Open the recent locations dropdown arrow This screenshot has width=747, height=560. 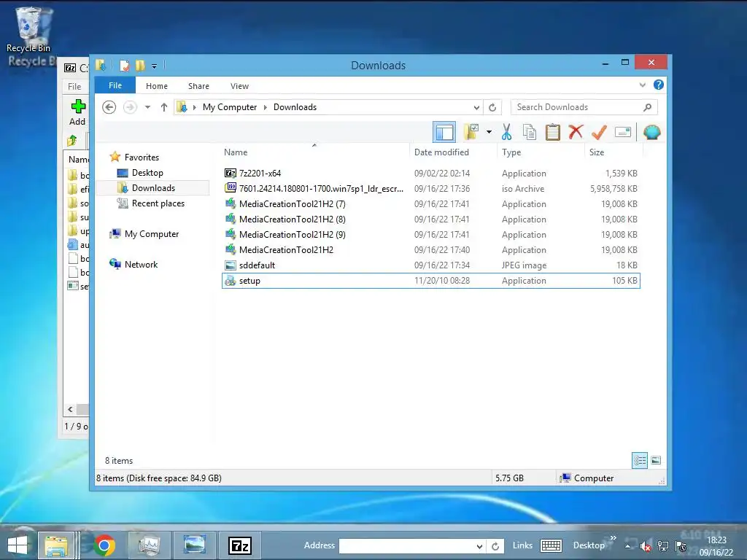(147, 107)
